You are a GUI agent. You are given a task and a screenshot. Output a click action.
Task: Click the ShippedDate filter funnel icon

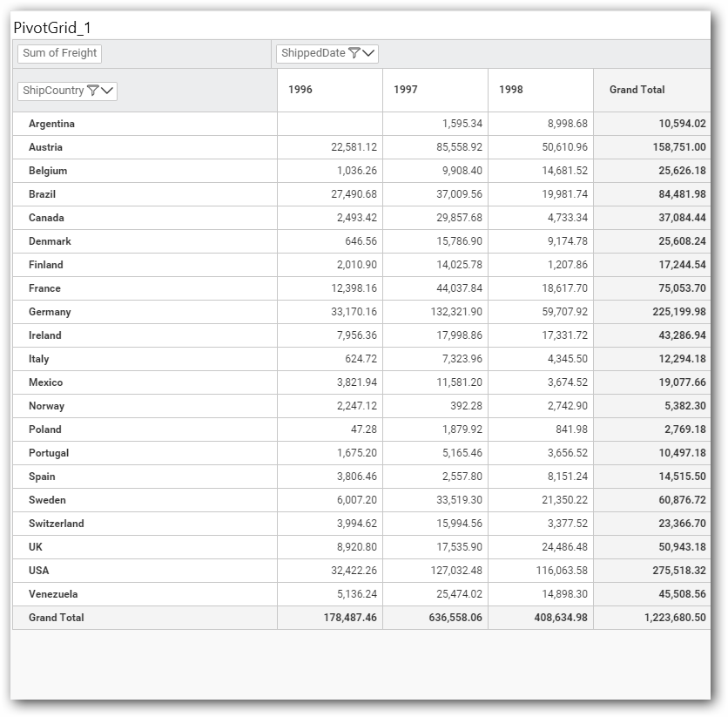click(x=354, y=53)
